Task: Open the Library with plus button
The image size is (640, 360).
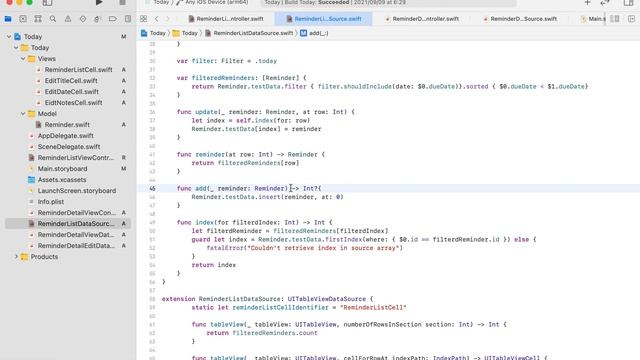Action: pos(587,3)
